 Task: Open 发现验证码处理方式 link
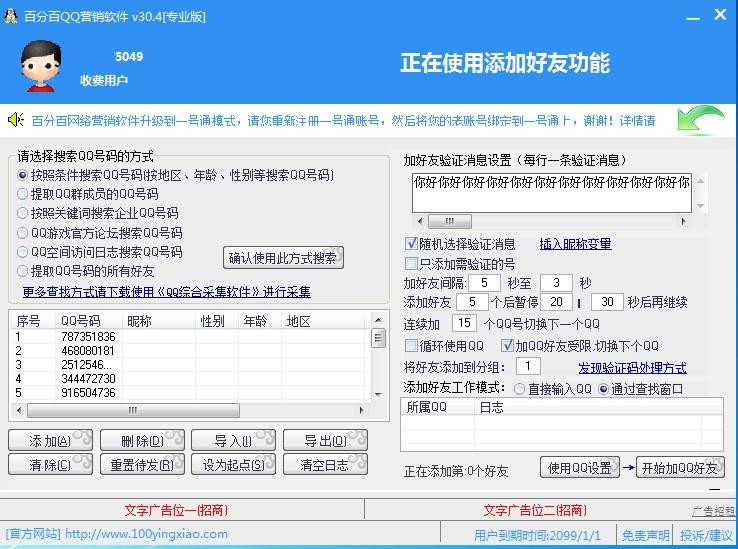pyautogui.click(x=632, y=368)
